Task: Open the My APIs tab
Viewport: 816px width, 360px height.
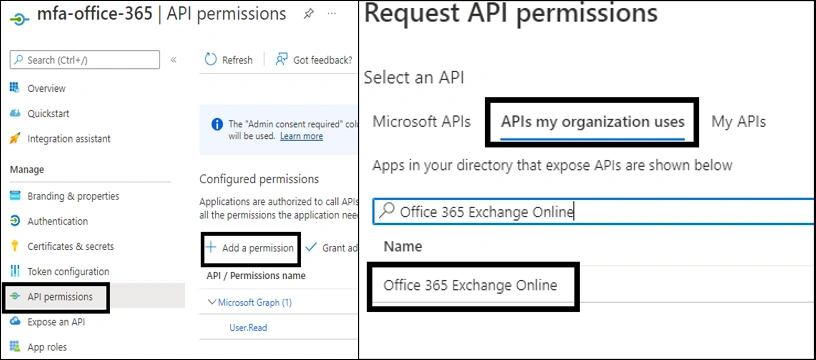Action: pyautogui.click(x=738, y=122)
